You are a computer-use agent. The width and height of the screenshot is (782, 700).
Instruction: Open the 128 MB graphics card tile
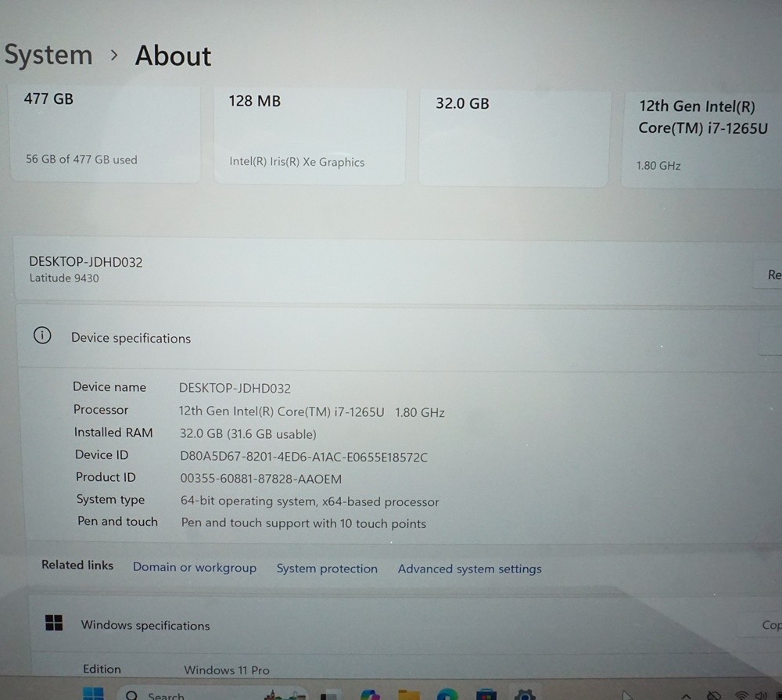310,136
